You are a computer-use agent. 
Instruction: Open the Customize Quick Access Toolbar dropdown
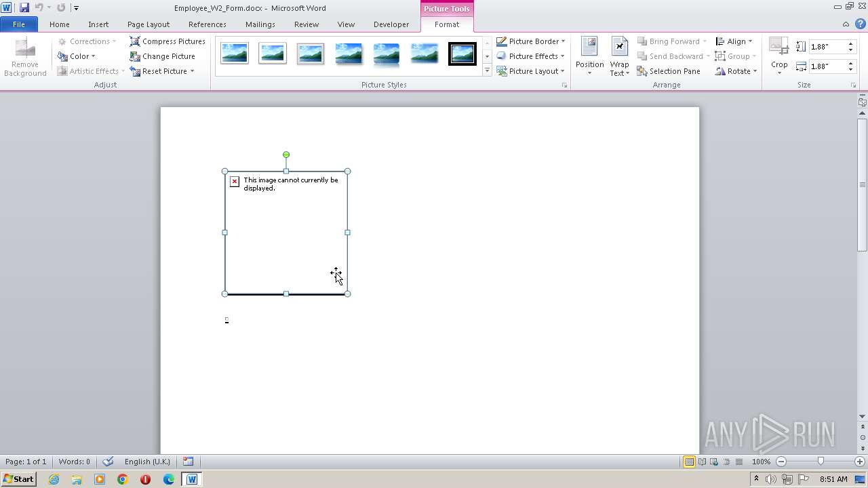click(x=76, y=8)
